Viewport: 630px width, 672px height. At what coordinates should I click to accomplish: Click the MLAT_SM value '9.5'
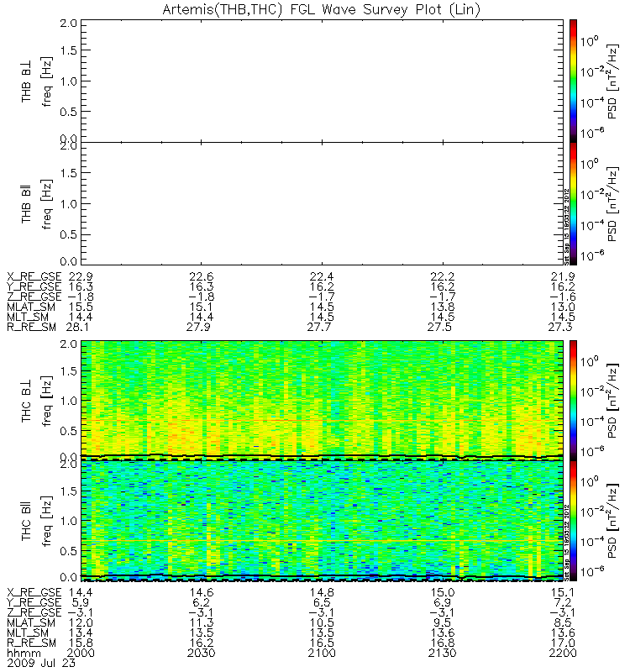[x=443, y=622]
